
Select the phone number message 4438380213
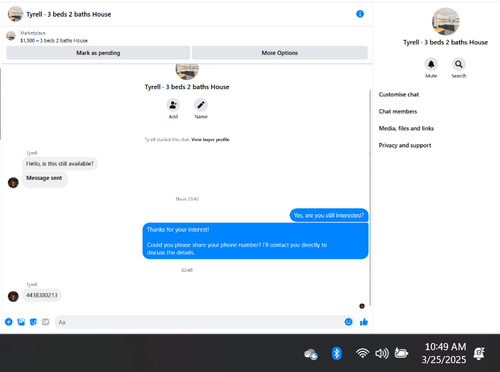click(42, 295)
